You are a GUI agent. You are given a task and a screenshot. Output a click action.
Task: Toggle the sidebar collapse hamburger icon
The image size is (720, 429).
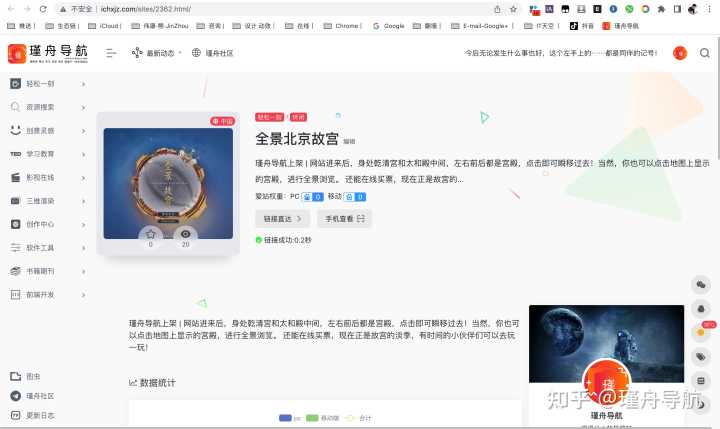[x=111, y=53]
